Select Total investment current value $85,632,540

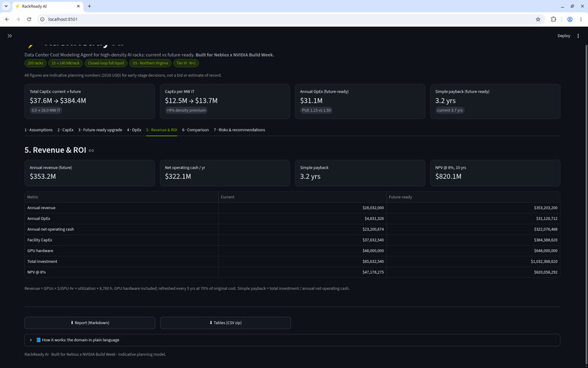coord(373,261)
